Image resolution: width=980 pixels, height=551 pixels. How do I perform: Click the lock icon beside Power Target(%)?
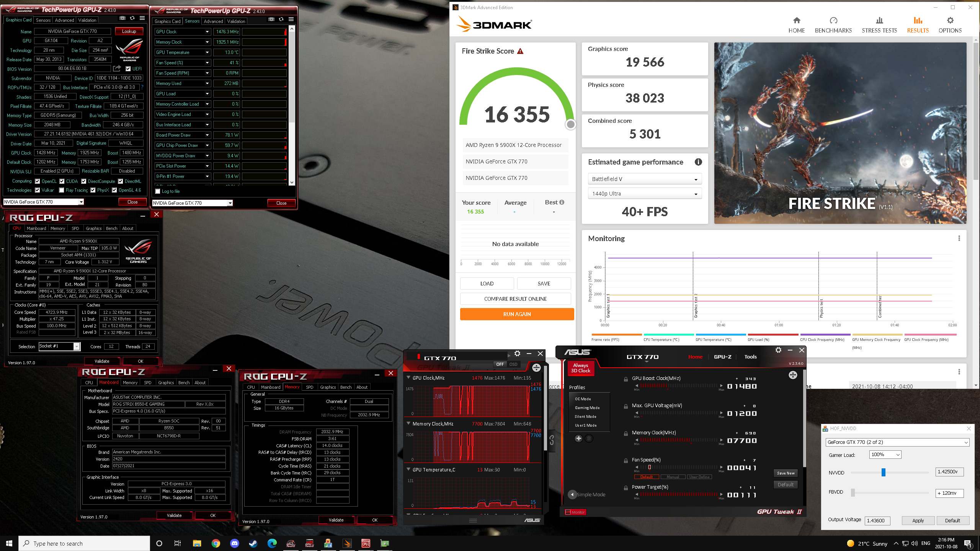click(626, 488)
